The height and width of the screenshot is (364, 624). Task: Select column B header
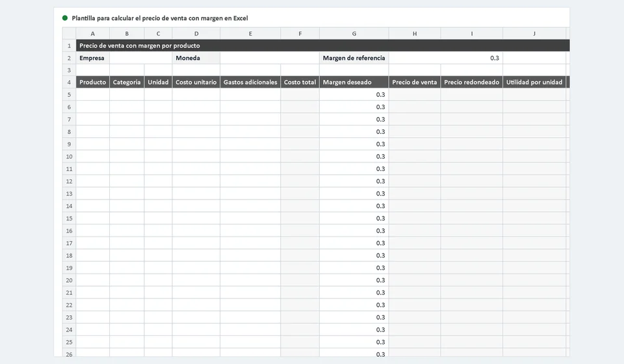click(127, 34)
